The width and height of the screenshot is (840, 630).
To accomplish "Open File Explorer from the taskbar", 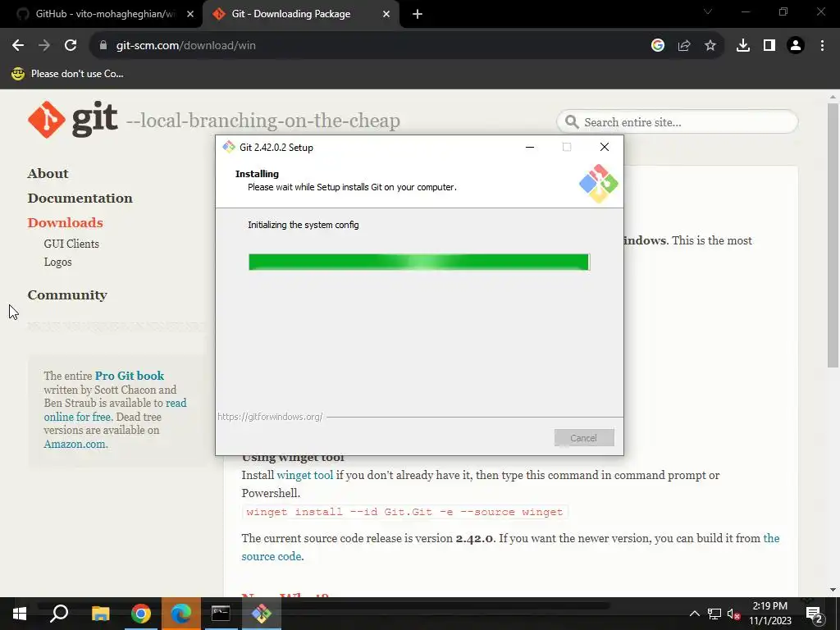I will click(100, 614).
